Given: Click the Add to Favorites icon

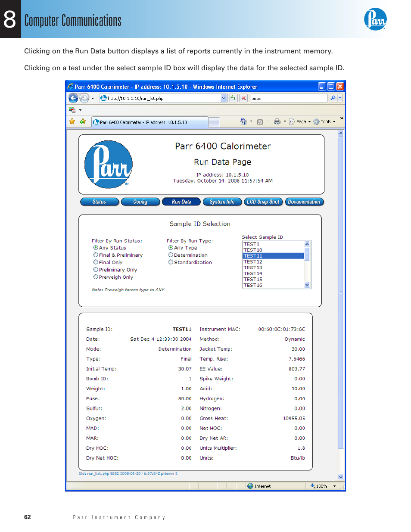Looking at the screenshot, I should 83,121.
